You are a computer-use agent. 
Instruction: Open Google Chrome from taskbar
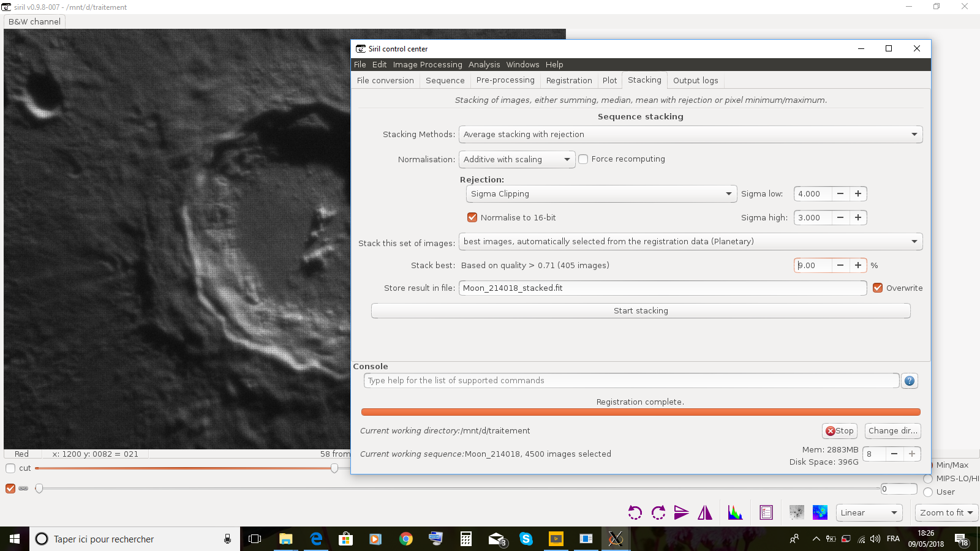[x=405, y=539]
